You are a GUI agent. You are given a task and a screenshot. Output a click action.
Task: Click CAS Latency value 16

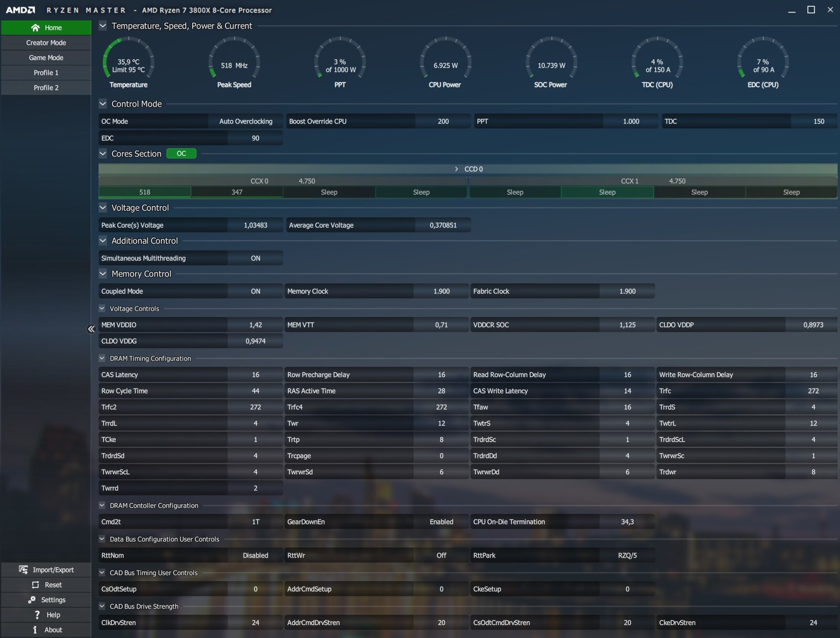pos(256,375)
